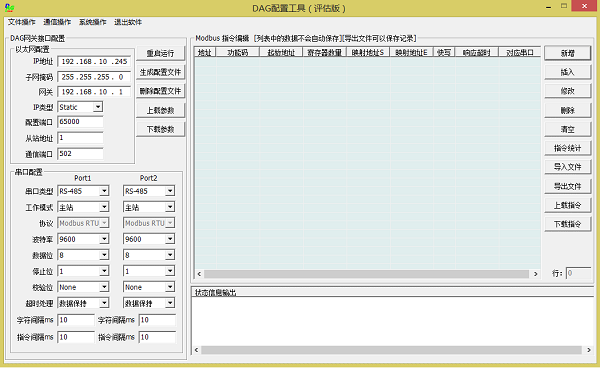Click the 配置端口 field showing 65000
600x368 pixels.
click(x=80, y=122)
